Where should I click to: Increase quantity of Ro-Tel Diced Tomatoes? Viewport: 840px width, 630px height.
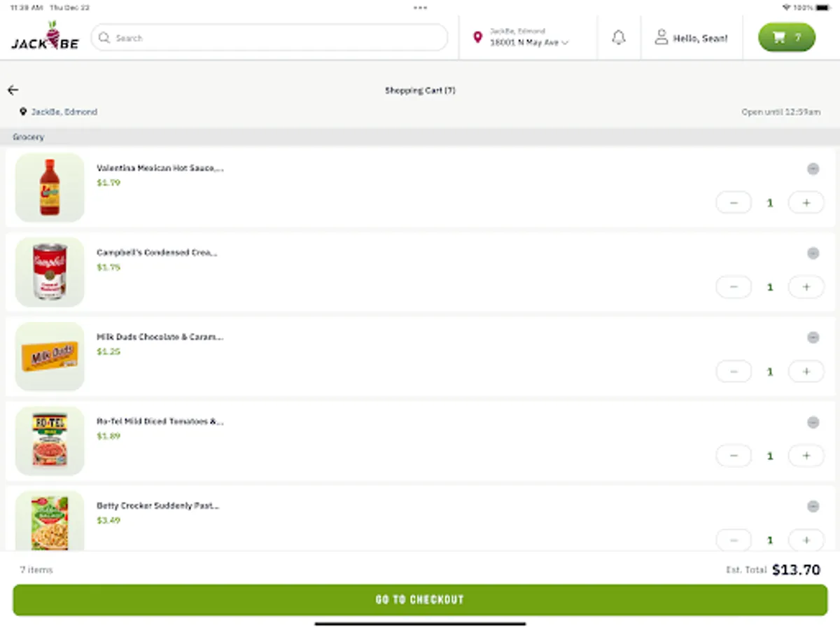pyautogui.click(x=806, y=456)
